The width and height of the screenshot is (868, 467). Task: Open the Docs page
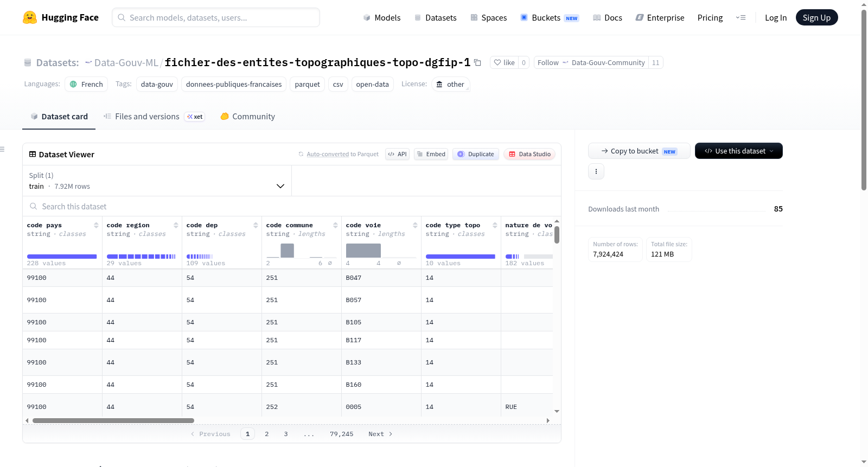608,18
